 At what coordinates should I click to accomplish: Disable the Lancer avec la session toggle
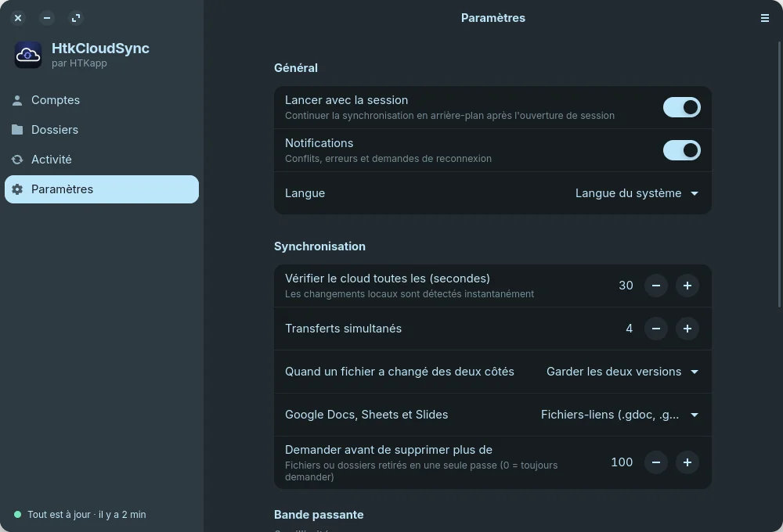click(682, 107)
